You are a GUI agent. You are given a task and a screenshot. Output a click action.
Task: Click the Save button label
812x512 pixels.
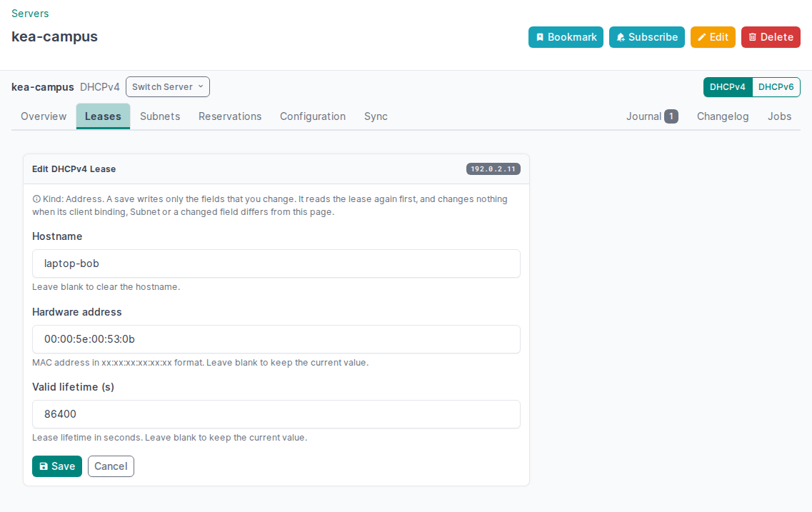pyautogui.click(x=63, y=466)
